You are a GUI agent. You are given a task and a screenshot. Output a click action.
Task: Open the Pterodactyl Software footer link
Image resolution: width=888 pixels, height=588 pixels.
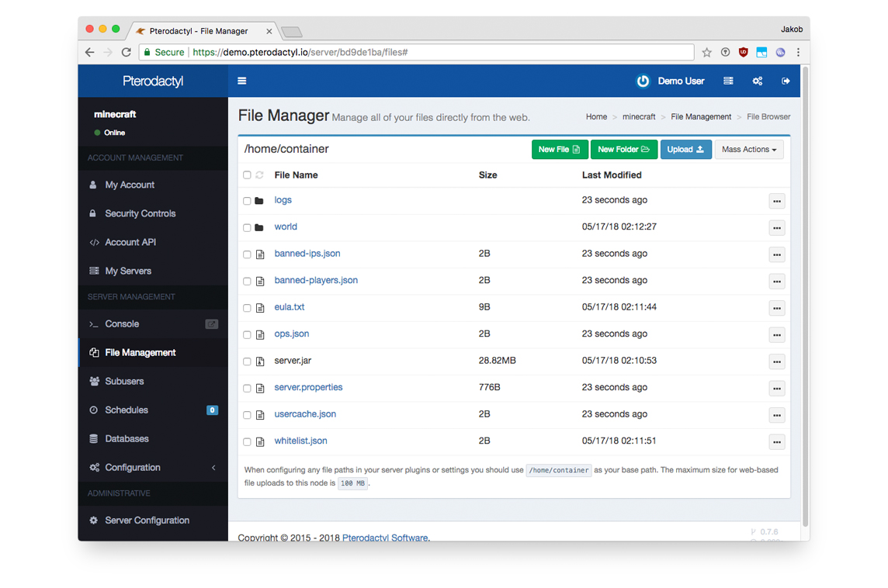click(x=385, y=537)
